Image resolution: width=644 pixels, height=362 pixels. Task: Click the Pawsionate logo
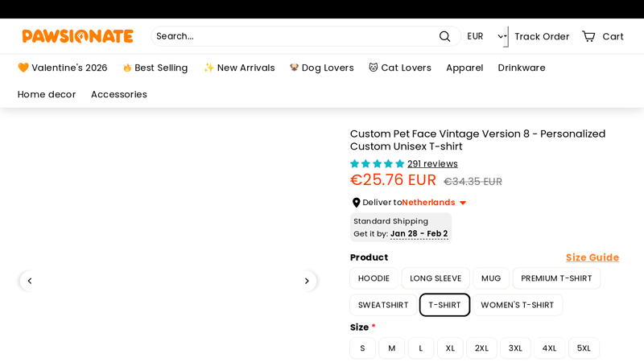(77, 36)
